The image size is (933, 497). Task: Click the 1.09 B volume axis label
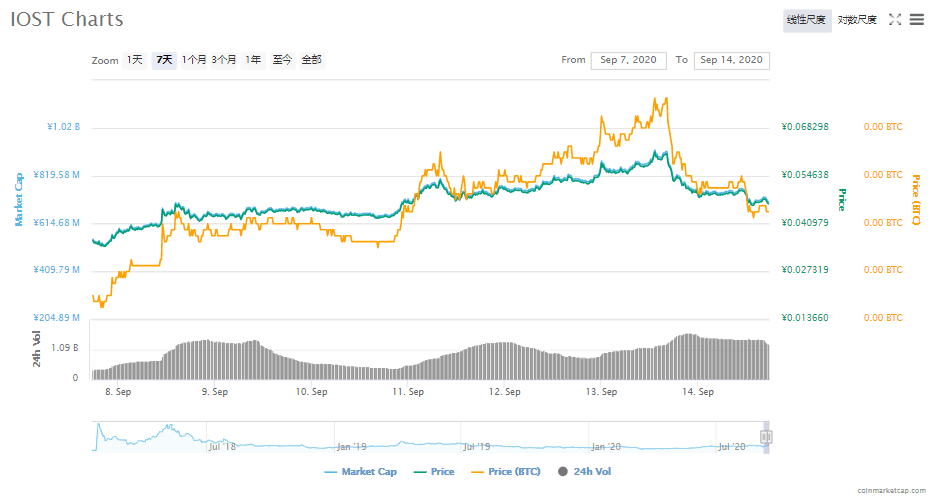pos(65,348)
